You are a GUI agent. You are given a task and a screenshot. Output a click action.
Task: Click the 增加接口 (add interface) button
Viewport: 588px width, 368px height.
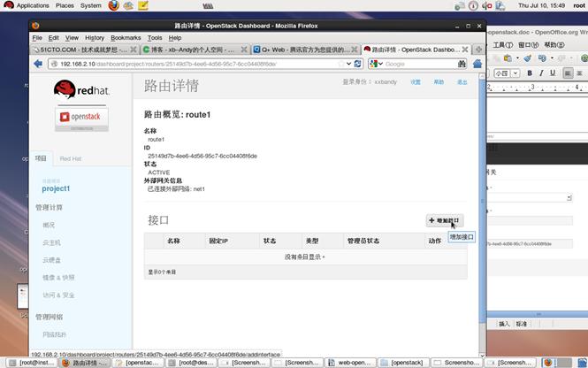(x=444, y=219)
